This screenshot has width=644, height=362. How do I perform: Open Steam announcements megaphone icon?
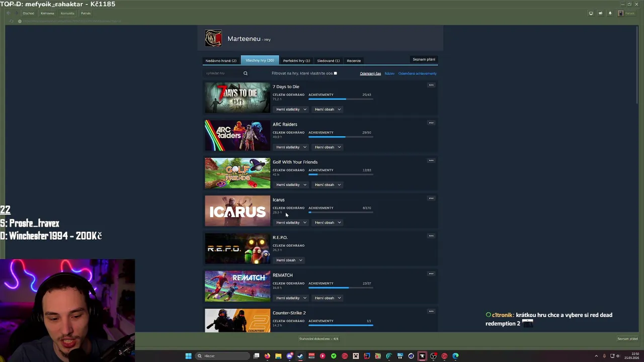point(600,13)
